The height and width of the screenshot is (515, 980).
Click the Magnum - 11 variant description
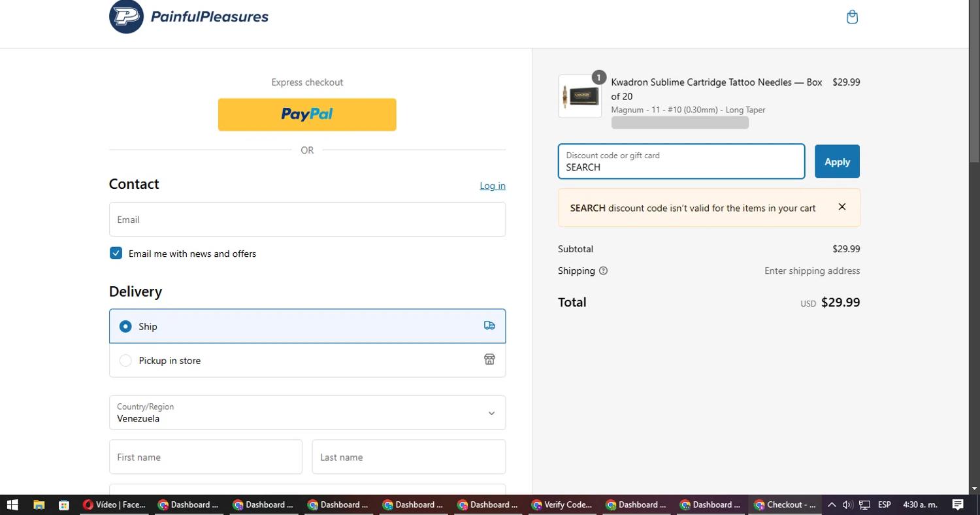tap(688, 110)
